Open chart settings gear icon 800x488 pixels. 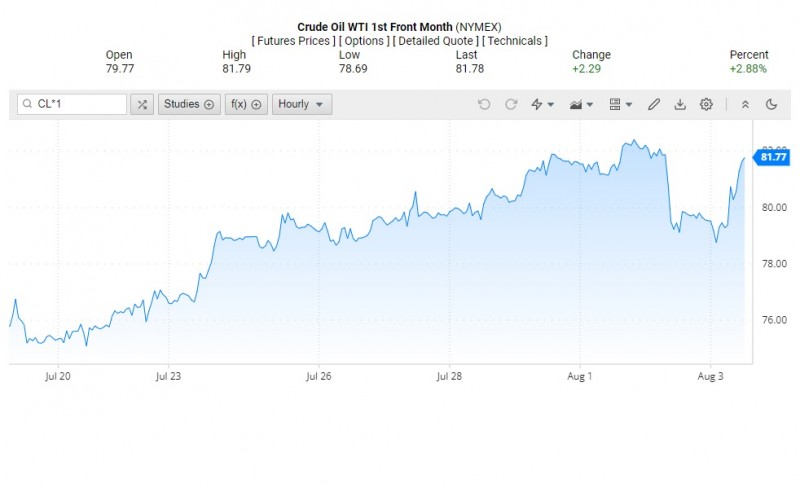(707, 104)
